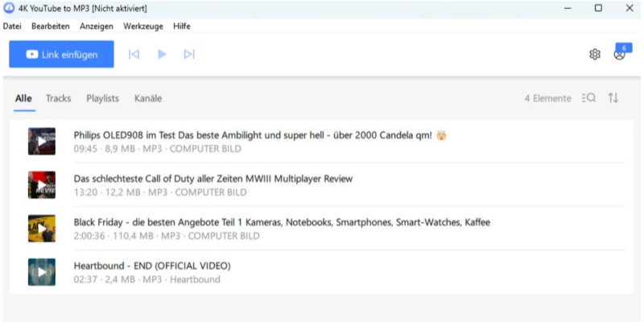644x322 pixels.
Task: Play the Philips OLED908 track thumbnail
Action: (42, 142)
